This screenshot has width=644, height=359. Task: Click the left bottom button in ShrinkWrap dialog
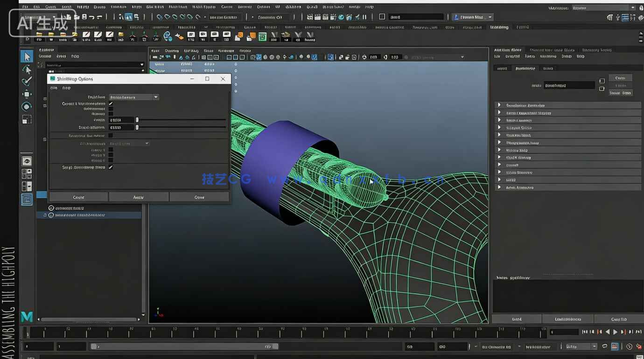(x=78, y=197)
